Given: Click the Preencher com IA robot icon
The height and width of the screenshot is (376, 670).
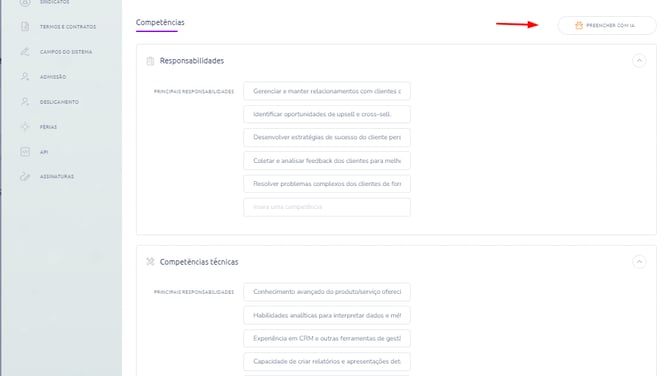Looking at the screenshot, I should 579,26.
